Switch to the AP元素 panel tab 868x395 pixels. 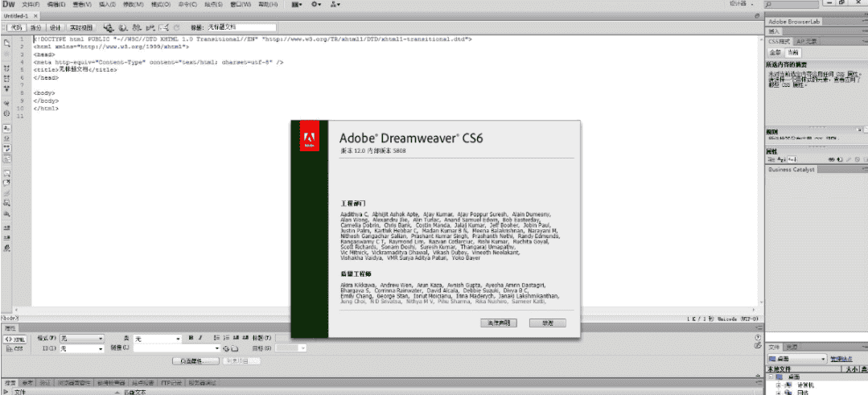[806, 41]
